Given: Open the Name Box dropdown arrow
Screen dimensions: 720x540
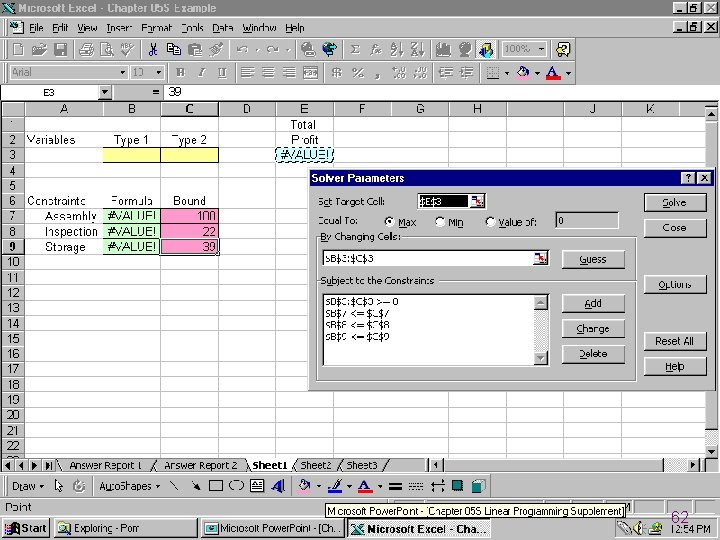Looking at the screenshot, I should click(x=105, y=92).
